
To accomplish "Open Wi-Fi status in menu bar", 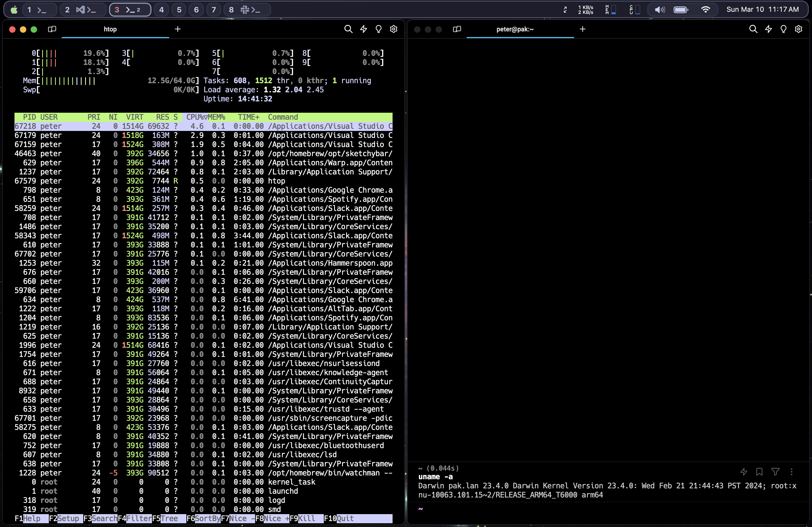I will (x=706, y=10).
